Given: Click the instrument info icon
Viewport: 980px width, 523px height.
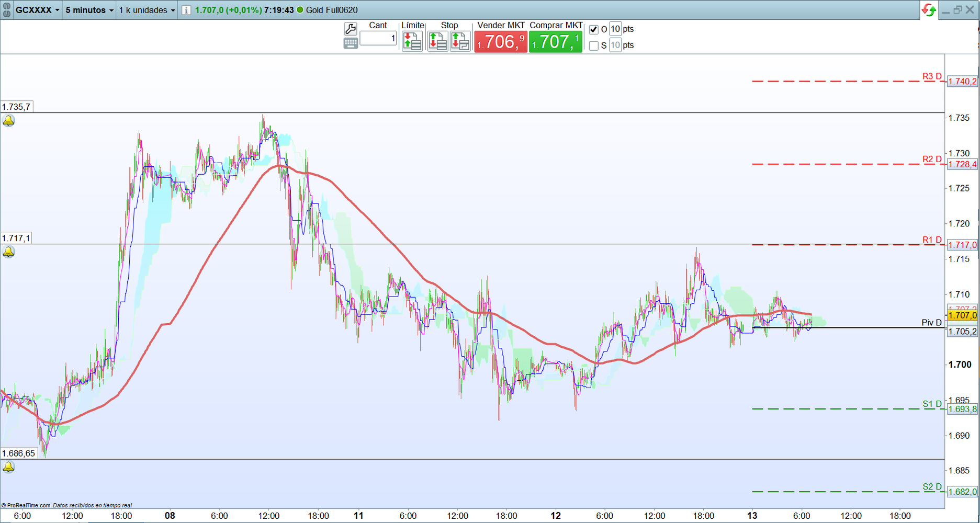Looking at the screenshot, I should click(186, 10).
